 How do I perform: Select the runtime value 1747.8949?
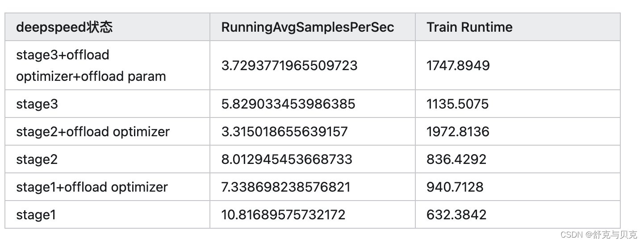(x=458, y=66)
